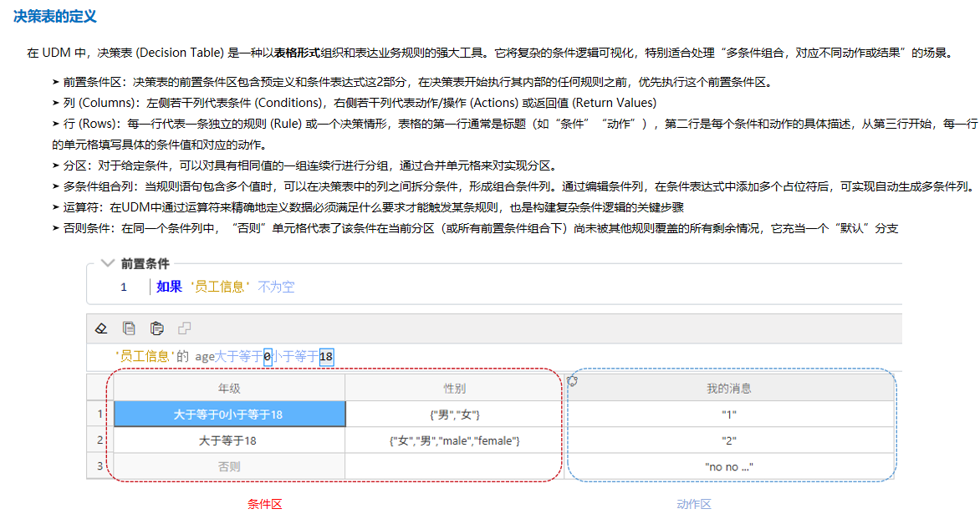This screenshot has width=980, height=514.
Task: Click the small icon beside 我的消息 header
Action: (x=573, y=381)
